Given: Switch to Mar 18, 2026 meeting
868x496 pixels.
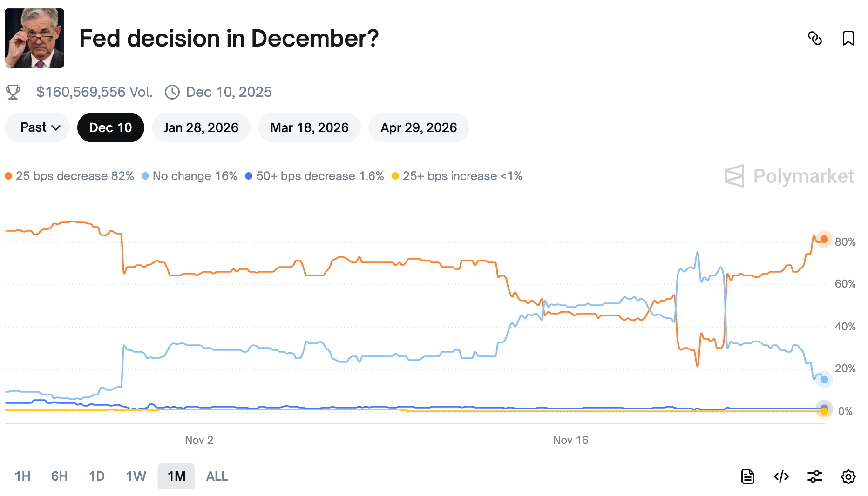Looking at the screenshot, I should point(309,127).
